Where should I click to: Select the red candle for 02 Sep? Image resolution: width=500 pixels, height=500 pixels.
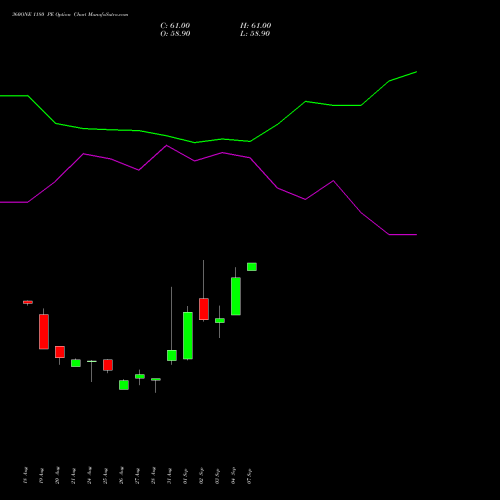204,309
